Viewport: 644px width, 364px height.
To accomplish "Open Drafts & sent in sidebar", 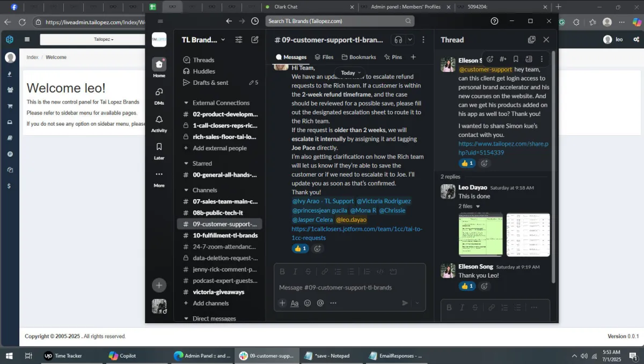I will pyautogui.click(x=210, y=82).
